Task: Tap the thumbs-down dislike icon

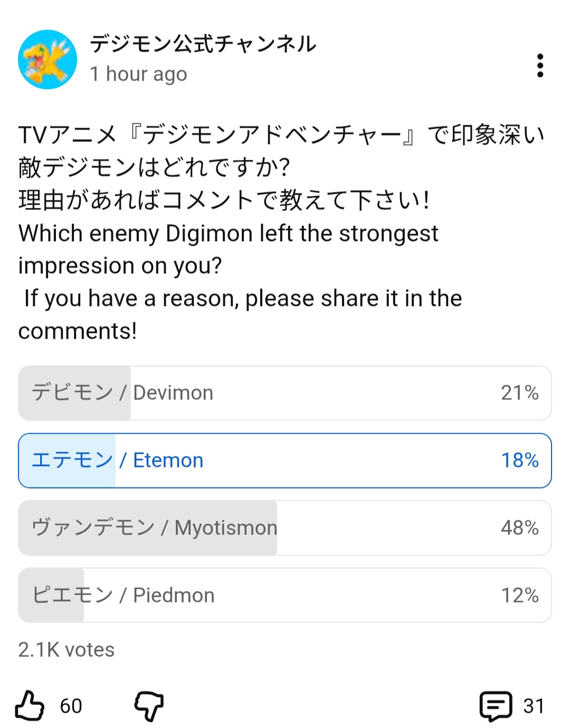Action: [x=149, y=705]
